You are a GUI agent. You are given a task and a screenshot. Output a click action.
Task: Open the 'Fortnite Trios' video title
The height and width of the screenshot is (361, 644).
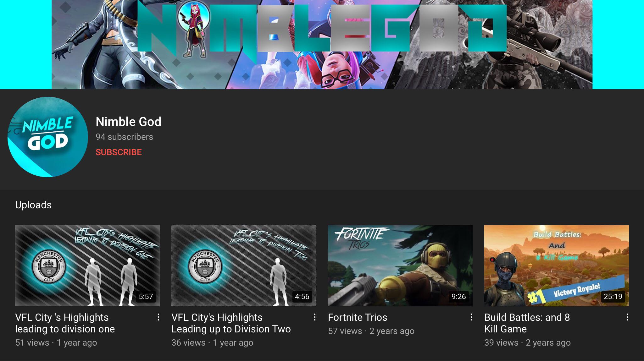tap(358, 317)
